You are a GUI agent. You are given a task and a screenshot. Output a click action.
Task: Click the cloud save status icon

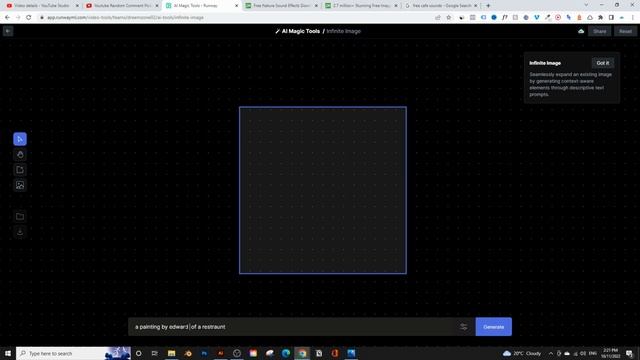coord(581,31)
